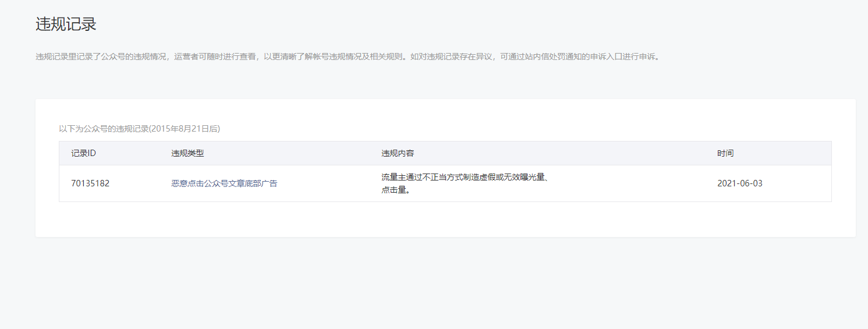Image resolution: width=868 pixels, height=329 pixels.
Task: Click violation type 恶意点击公众号文章底部广告
Action: [x=224, y=183]
